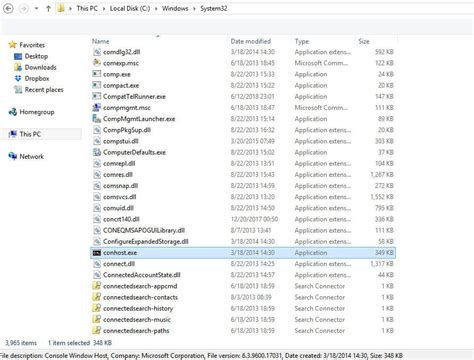
Task: Select the file name comres.dll
Action: [x=118, y=174]
